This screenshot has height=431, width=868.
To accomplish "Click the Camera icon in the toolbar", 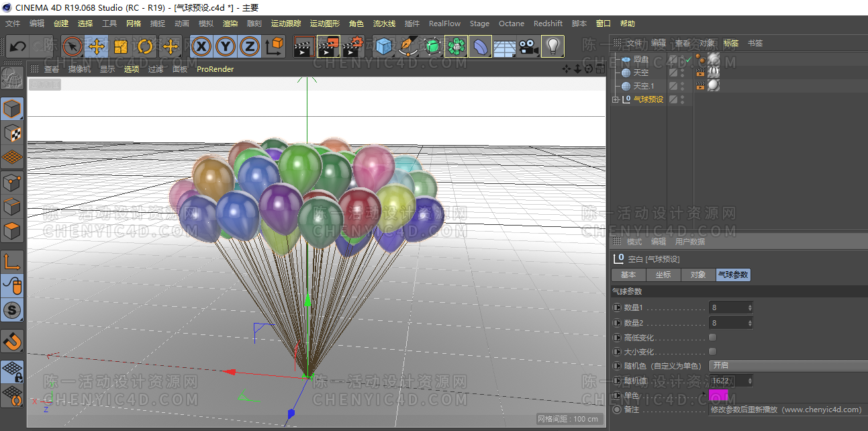I will 529,46.
